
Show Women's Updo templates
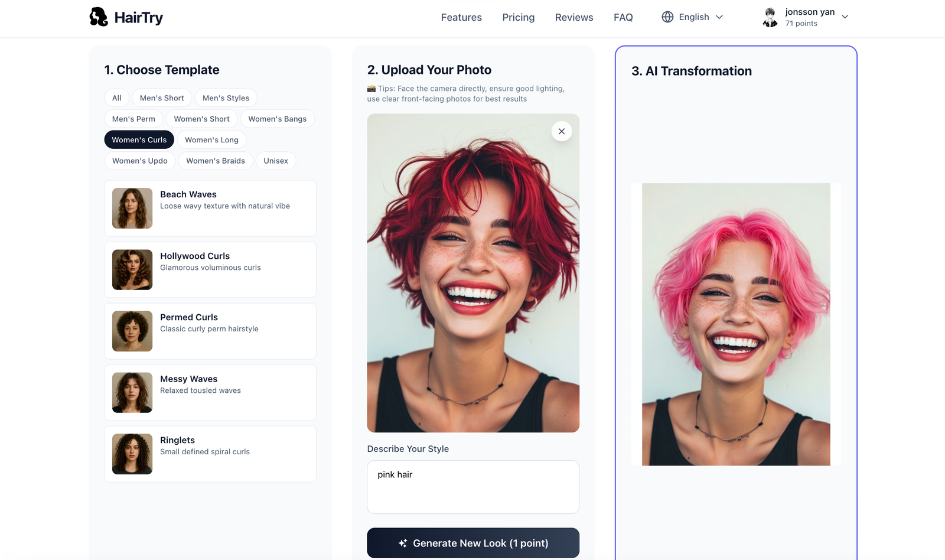(140, 161)
